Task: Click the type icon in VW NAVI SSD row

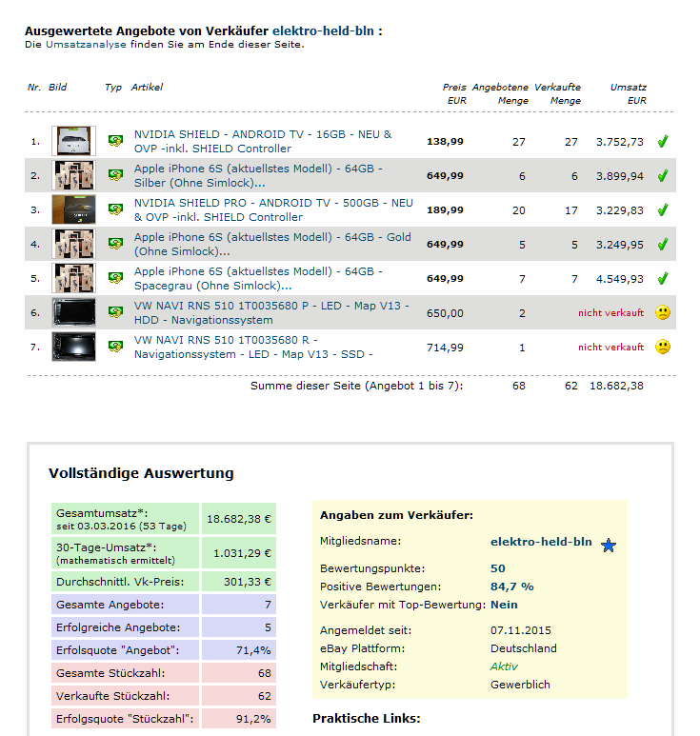Action: (115, 346)
